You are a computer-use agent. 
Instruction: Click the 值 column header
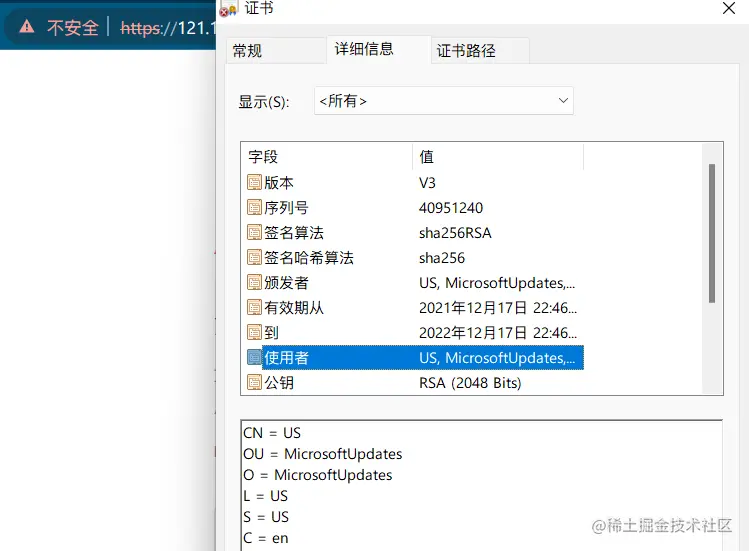[427, 156]
